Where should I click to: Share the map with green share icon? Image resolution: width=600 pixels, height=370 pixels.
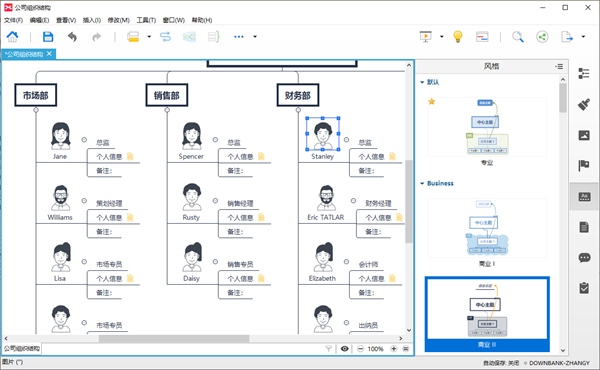[x=542, y=37]
